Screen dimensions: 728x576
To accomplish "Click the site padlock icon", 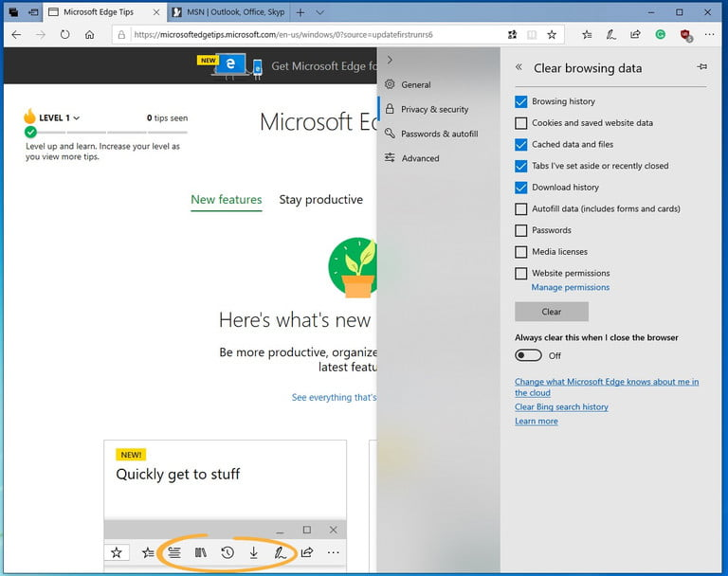I will coord(121,35).
